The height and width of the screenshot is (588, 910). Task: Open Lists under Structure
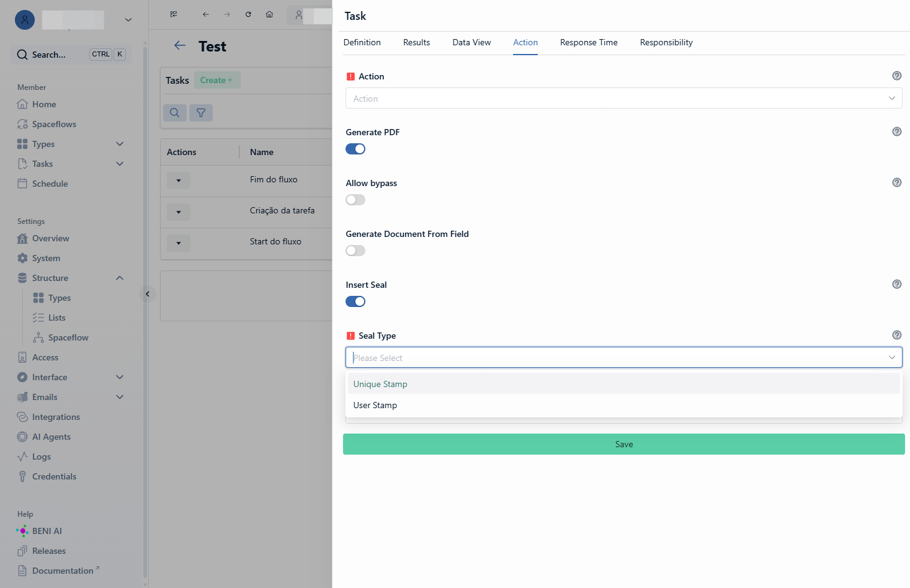coord(56,318)
